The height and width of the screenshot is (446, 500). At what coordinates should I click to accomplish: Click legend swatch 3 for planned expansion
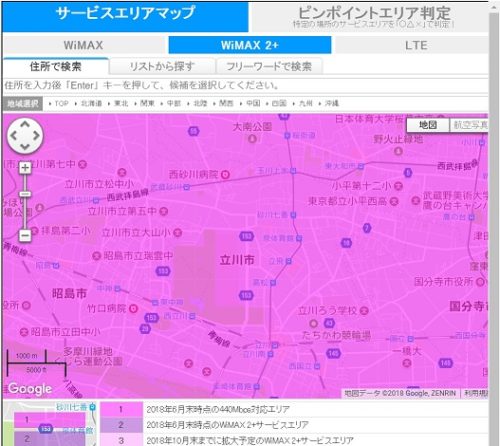click(121, 440)
